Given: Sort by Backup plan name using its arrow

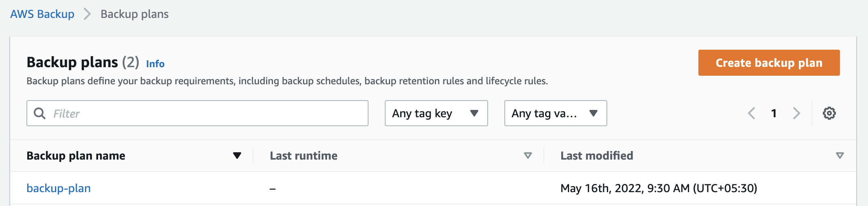Looking at the screenshot, I should point(237,156).
